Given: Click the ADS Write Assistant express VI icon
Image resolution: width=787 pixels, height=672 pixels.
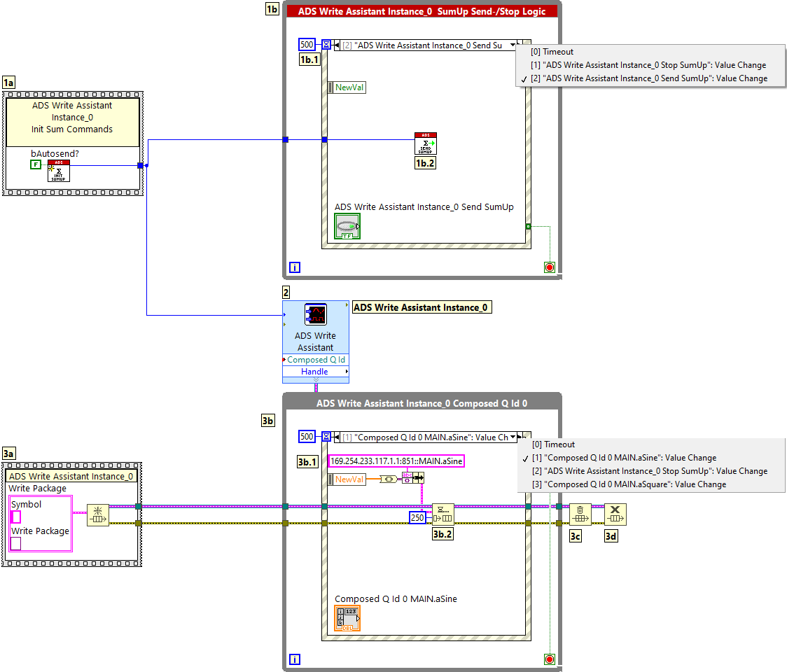Looking at the screenshot, I should coord(315,315).
